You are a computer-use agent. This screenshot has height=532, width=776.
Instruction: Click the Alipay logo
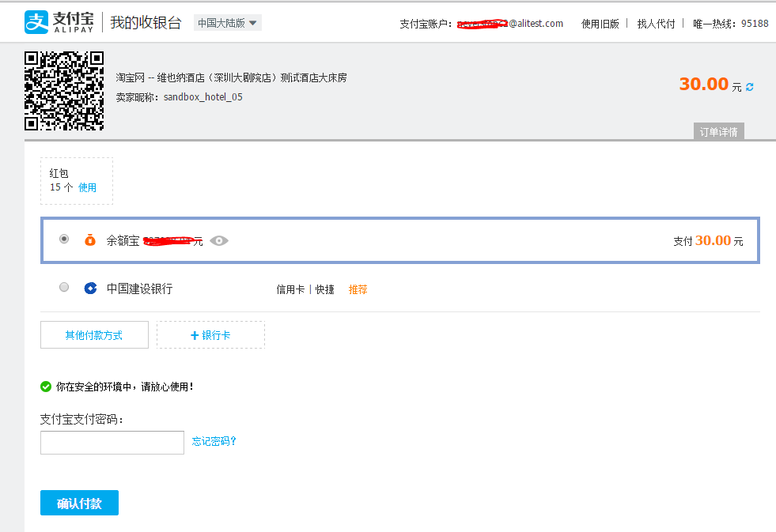59,22
